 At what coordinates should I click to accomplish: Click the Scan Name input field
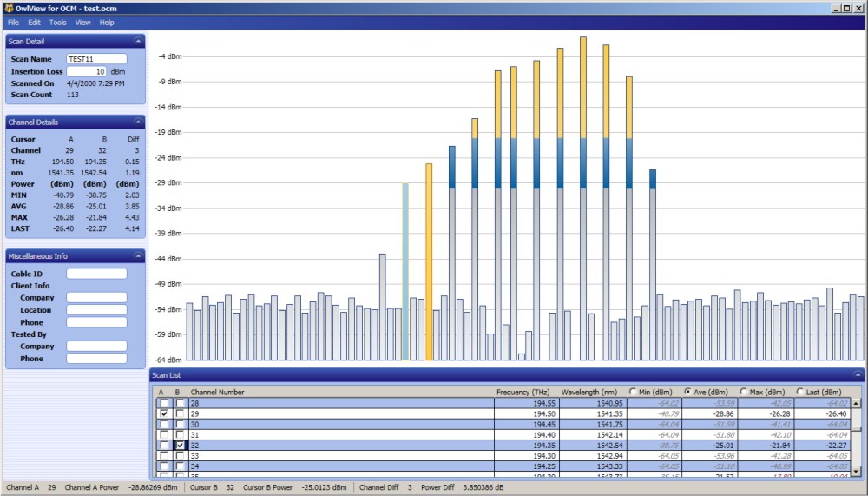(x=96, y=59)
